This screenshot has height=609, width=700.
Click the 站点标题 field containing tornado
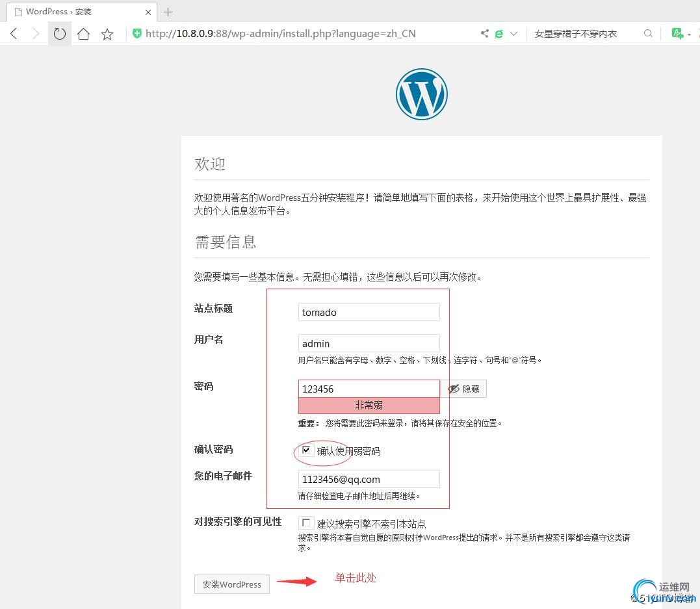[369, 312]
